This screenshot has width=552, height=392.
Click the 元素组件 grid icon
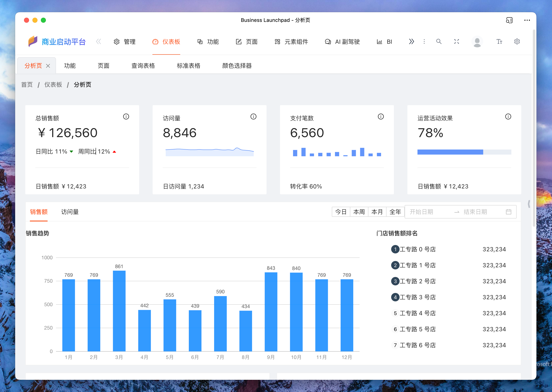pyautogui.click(x=277, y=42)
